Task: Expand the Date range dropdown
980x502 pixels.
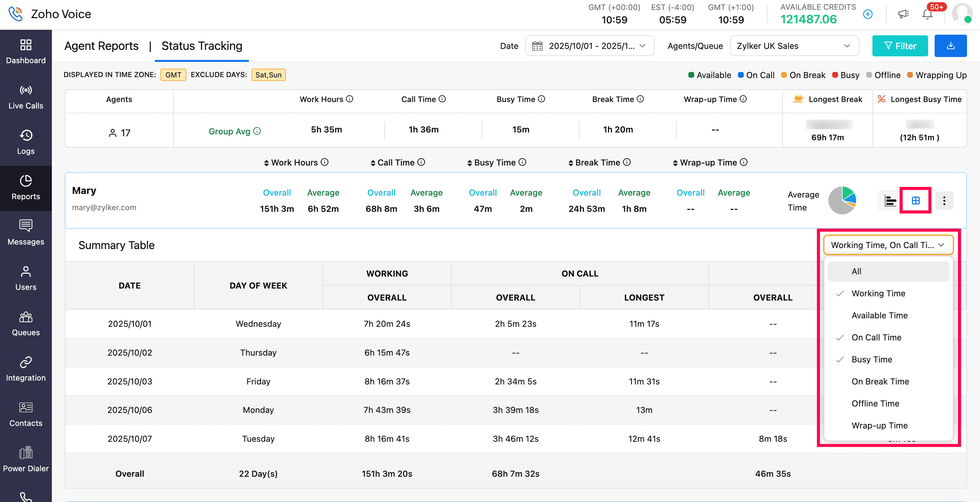Action: (589, 46)
